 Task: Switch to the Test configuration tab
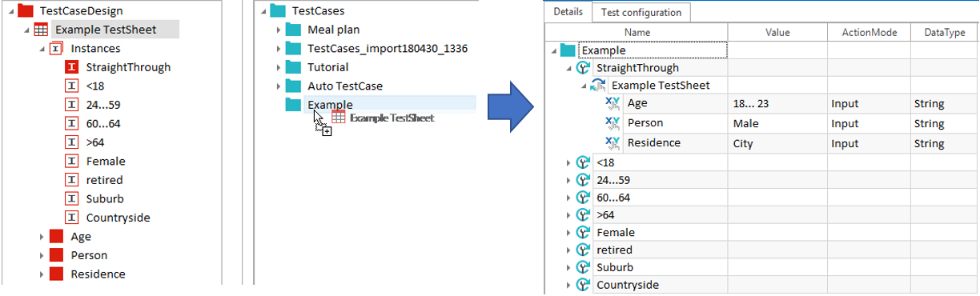641,12
